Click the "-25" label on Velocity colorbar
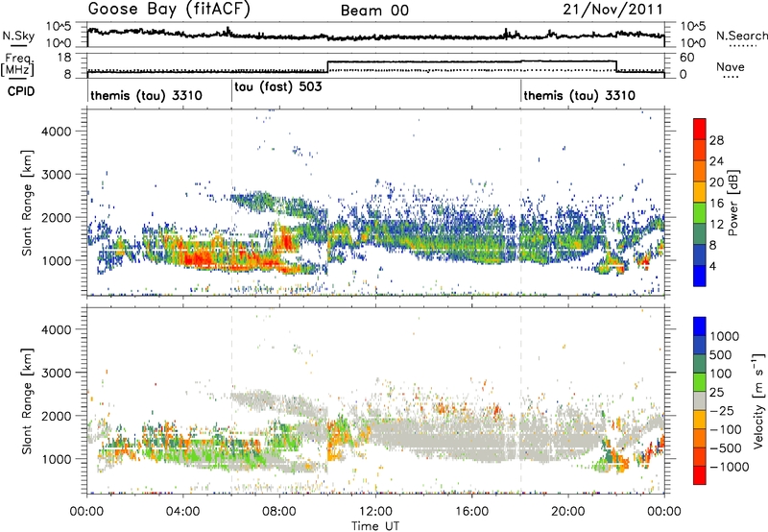 tap(722, 411)
